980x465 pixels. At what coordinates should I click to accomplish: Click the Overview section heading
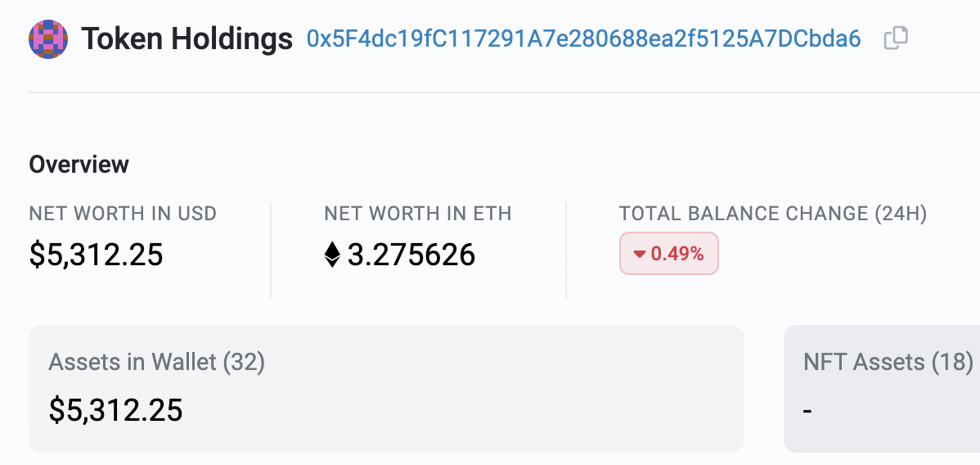tap(79, 165)
